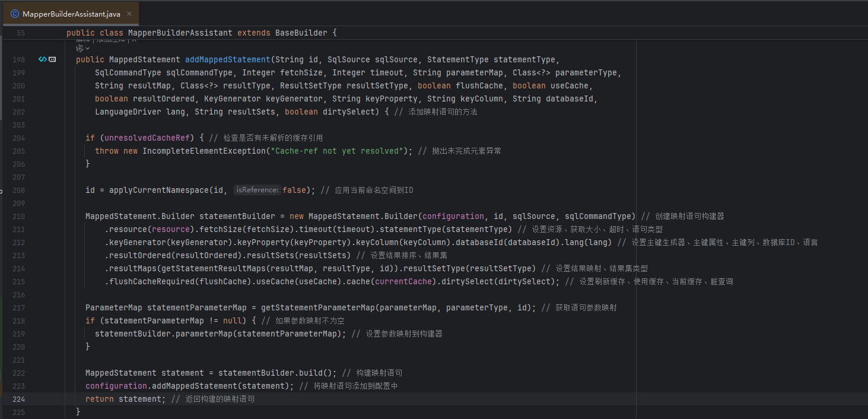Click the isReference inlay parameter hint
The image size is (868, 419).
(256, 190)
